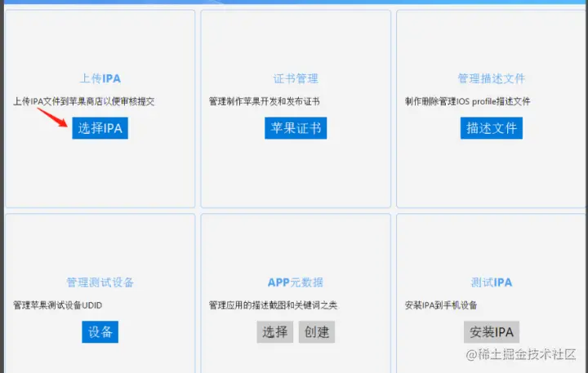Click text 管理苹果测试设备UDID
This screenshot has width=588, height=373.
[58, 305]
